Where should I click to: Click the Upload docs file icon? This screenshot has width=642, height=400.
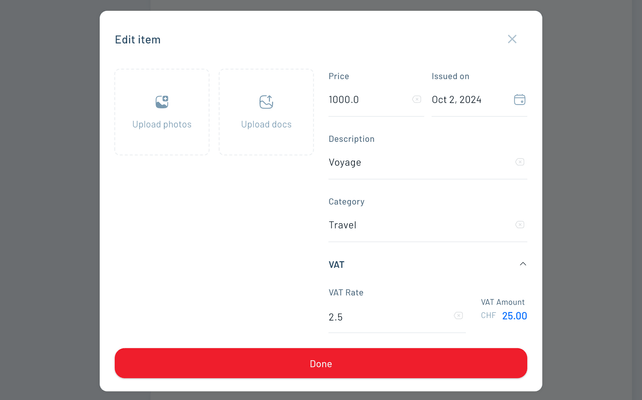266,102
